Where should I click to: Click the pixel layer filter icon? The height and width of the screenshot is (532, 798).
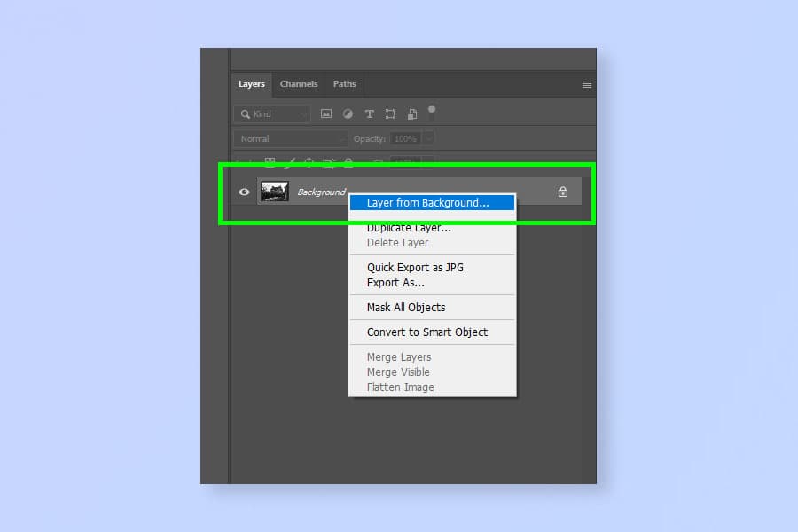[x=326, y=114]
